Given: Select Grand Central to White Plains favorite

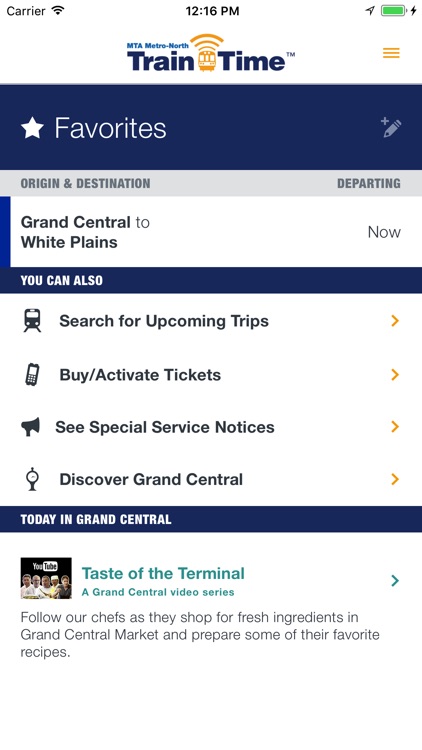Looking at the screenshot, I should click(x=211, y=232).
